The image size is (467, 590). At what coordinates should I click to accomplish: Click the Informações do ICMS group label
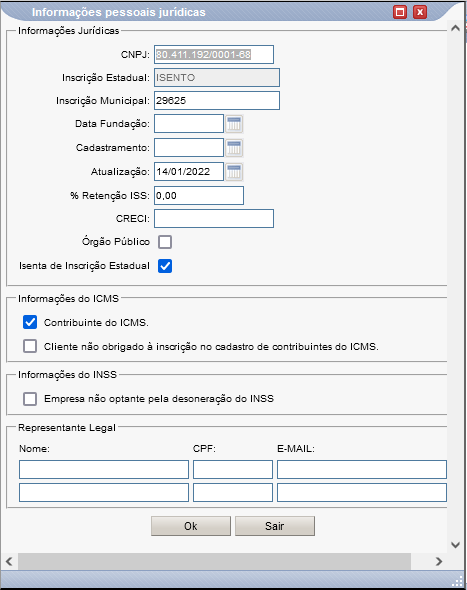[x=68, y=299]
